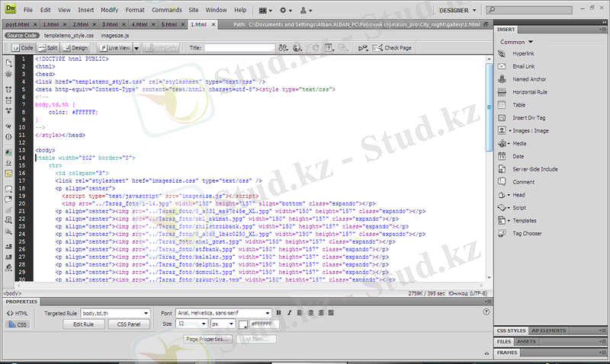Switch to the post.html tab
Screen dimensions: 610x364
(x=18, y=24)
